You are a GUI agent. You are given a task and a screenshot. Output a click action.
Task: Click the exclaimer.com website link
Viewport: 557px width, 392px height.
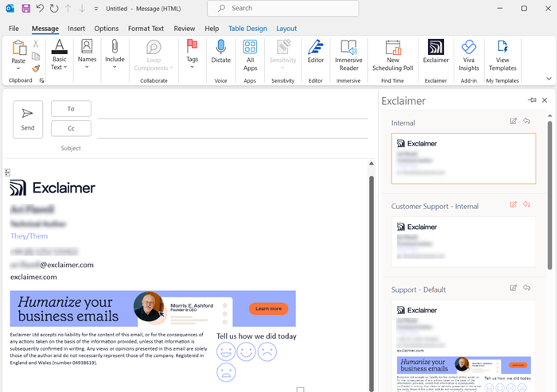(x=33, y=277)
